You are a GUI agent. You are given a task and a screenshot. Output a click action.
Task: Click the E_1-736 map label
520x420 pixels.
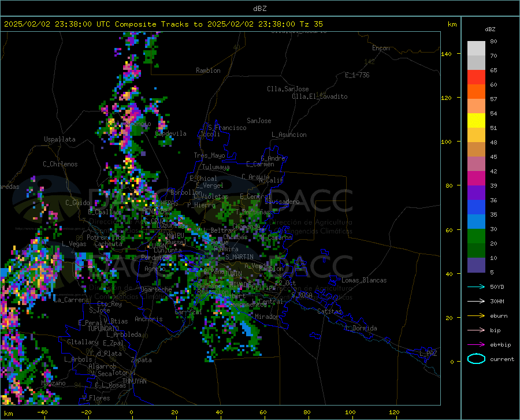click(x=357, y=75)
